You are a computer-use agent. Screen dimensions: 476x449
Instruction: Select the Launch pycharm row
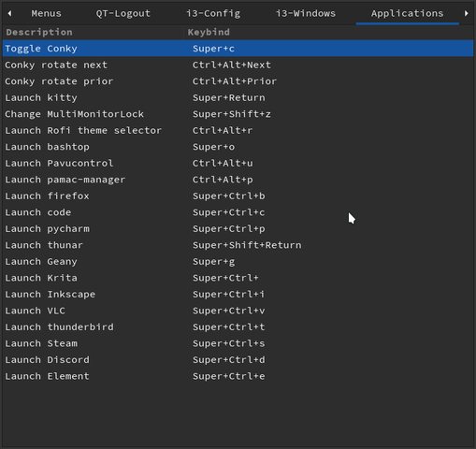238,228
